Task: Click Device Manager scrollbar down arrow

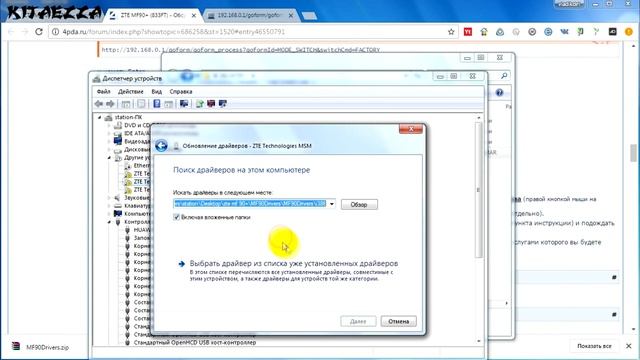Action: 478,341
